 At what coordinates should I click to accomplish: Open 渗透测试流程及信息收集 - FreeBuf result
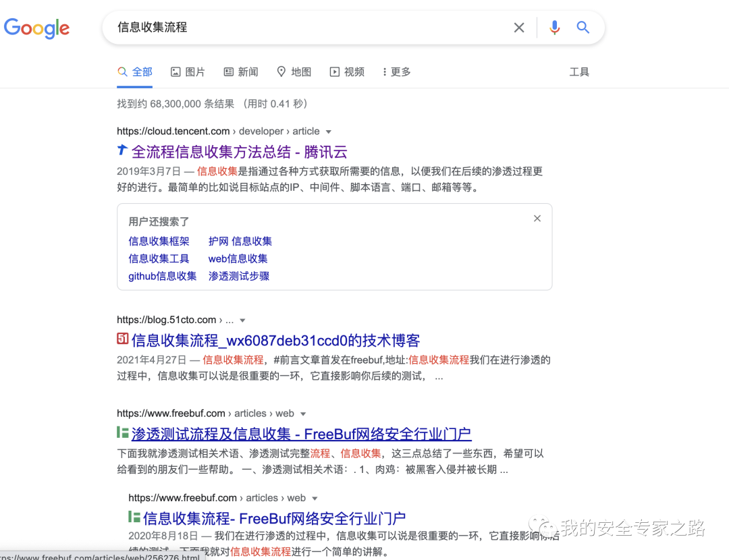[301, 434]
